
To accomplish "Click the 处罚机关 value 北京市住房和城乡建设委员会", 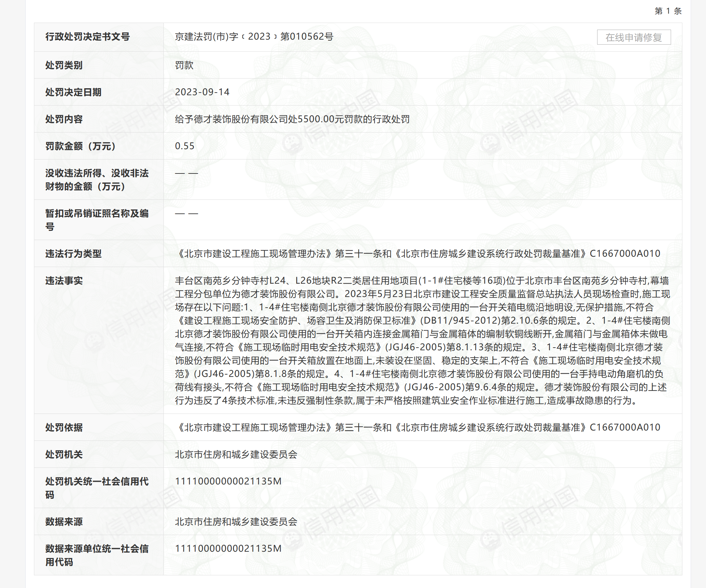I will pyautogui.click(x=236, y=454).
